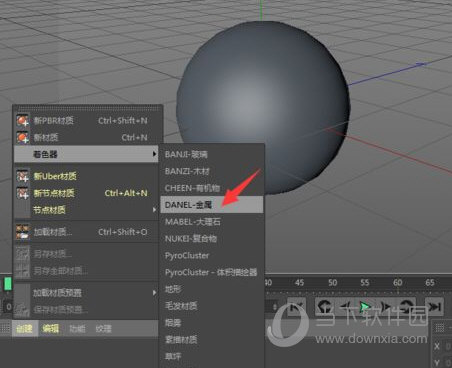Select the 毛发材质 hair material
This screenshot has width=452, height=368.
[212, 306]
